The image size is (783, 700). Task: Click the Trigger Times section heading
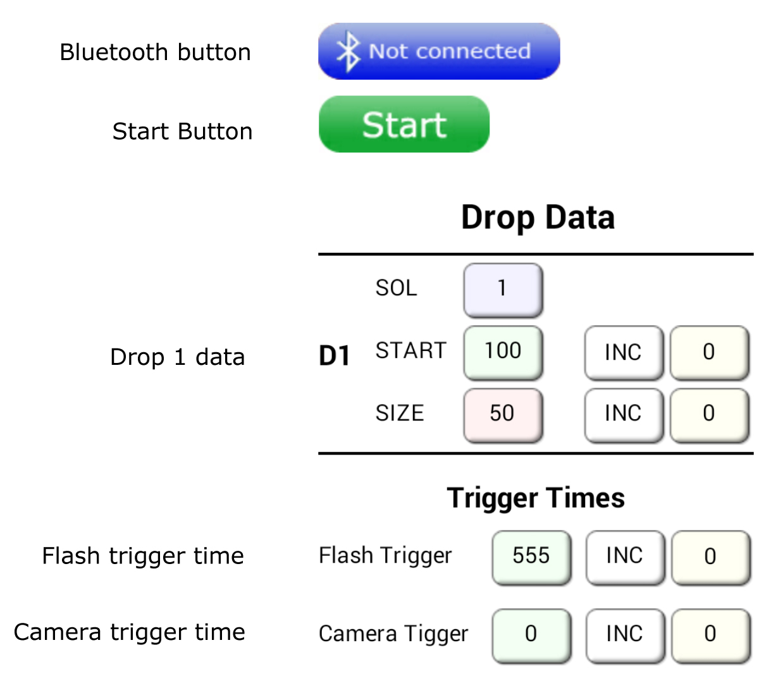click(536, 498)
